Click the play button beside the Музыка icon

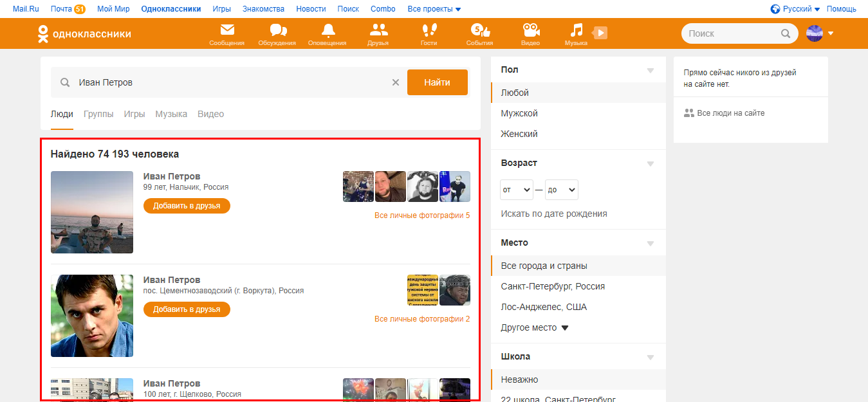600,32
